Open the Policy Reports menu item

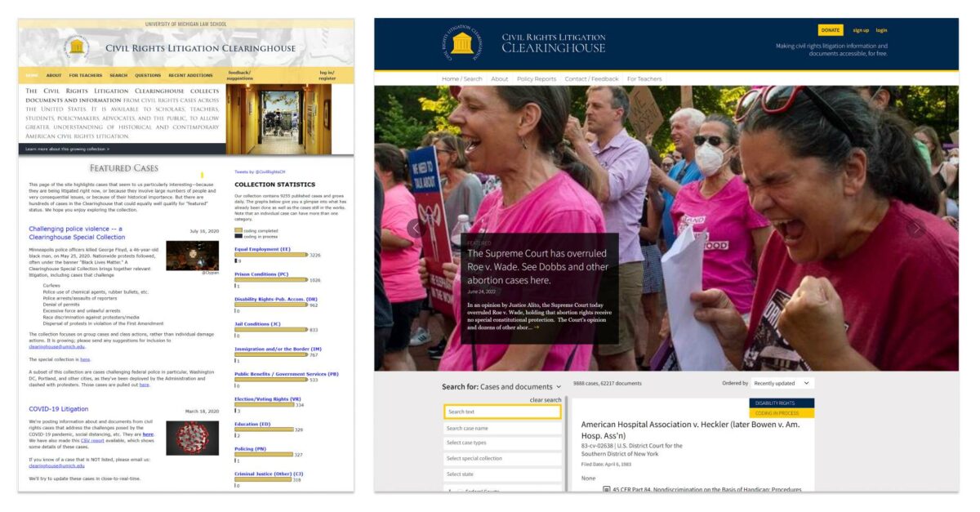tap(536, 79)
